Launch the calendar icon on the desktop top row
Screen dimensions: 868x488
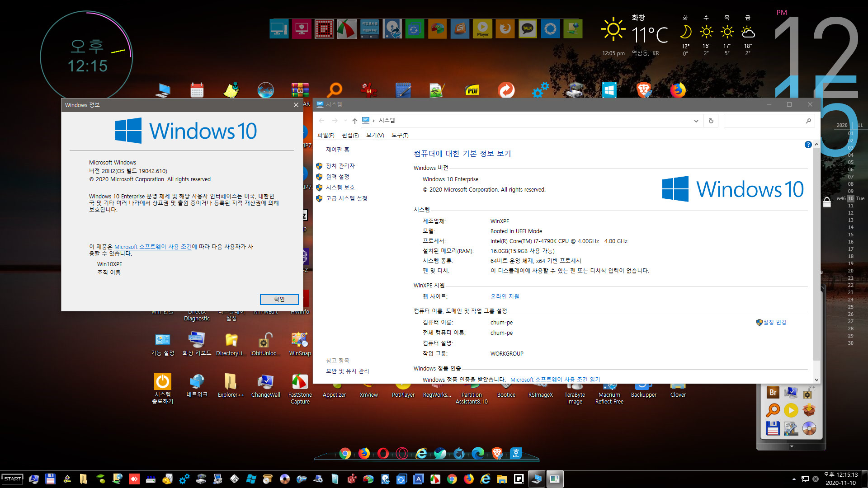tap(197, 90)
